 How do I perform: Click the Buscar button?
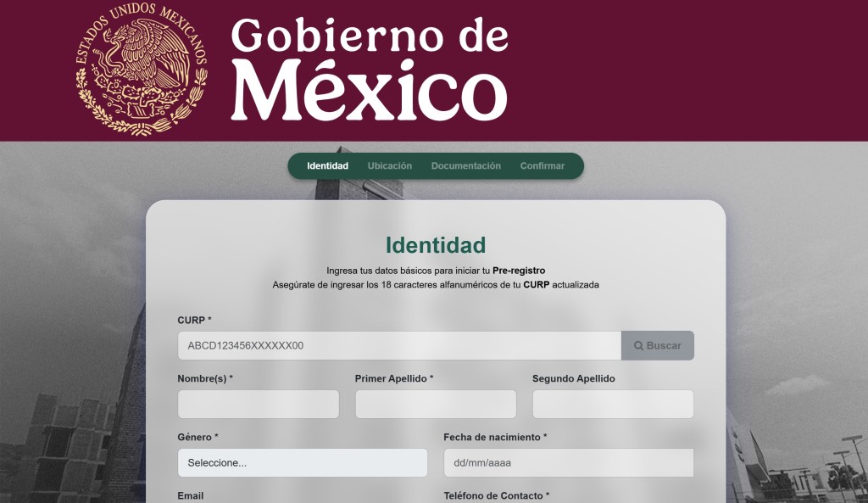tap(658, 346)
